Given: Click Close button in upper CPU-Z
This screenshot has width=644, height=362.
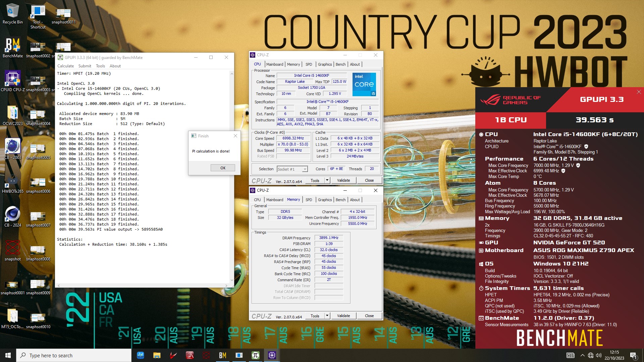Looking at the screenshot, I should tap(369, 180).
